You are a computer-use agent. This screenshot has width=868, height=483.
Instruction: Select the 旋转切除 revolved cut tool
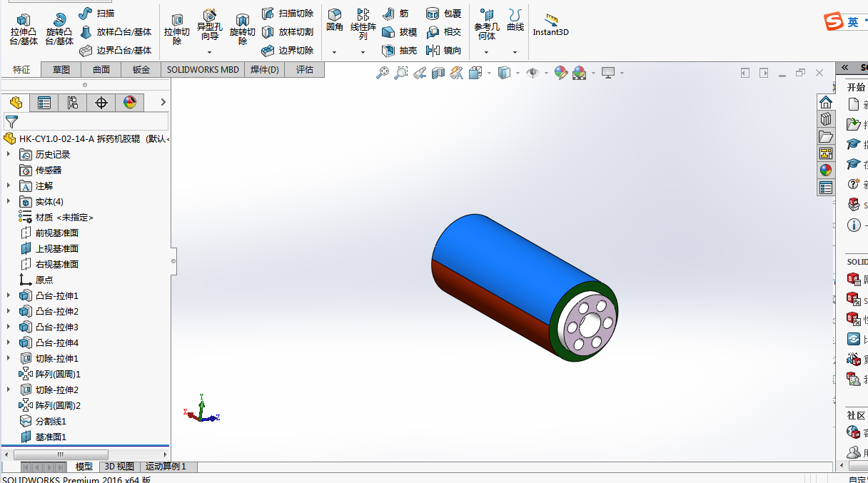[243, 29]
